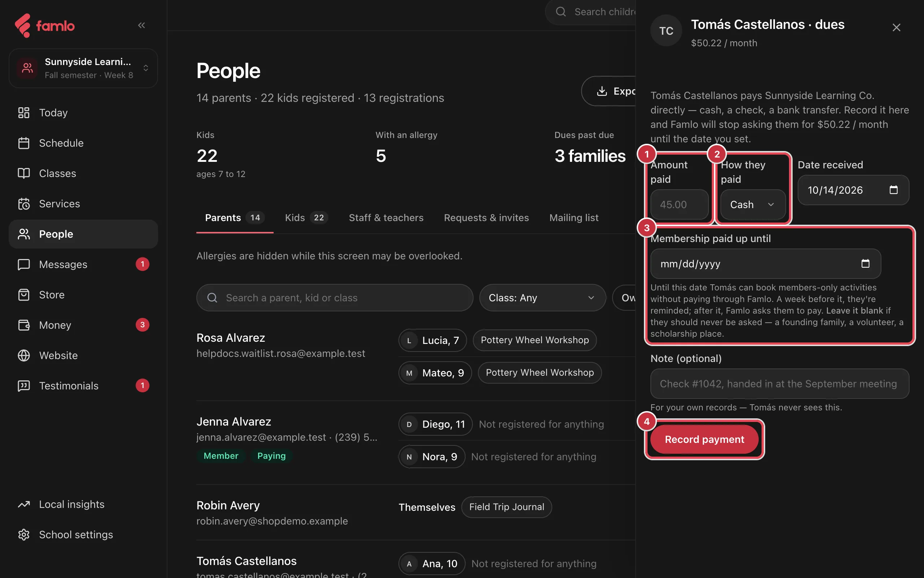Click the Date received field showing 10/14/2026

pyautogui.click(x=853, y=190)
